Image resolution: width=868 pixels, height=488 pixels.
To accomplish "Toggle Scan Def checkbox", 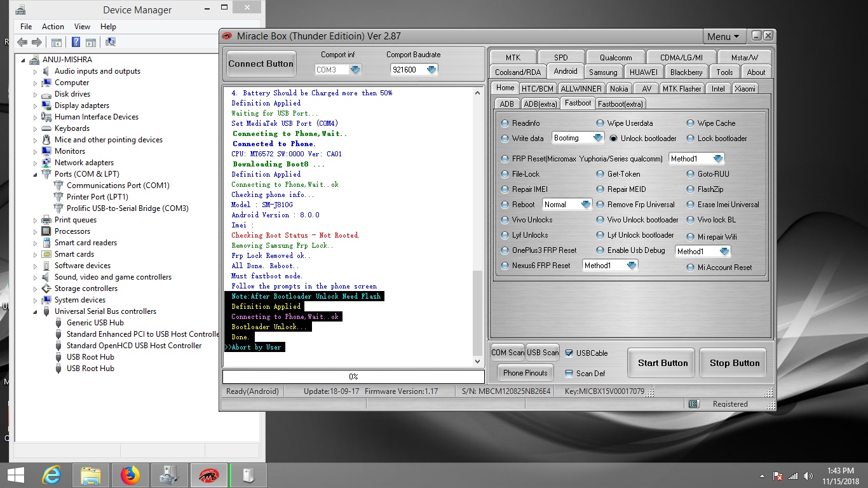I will (x=569, y=374).
